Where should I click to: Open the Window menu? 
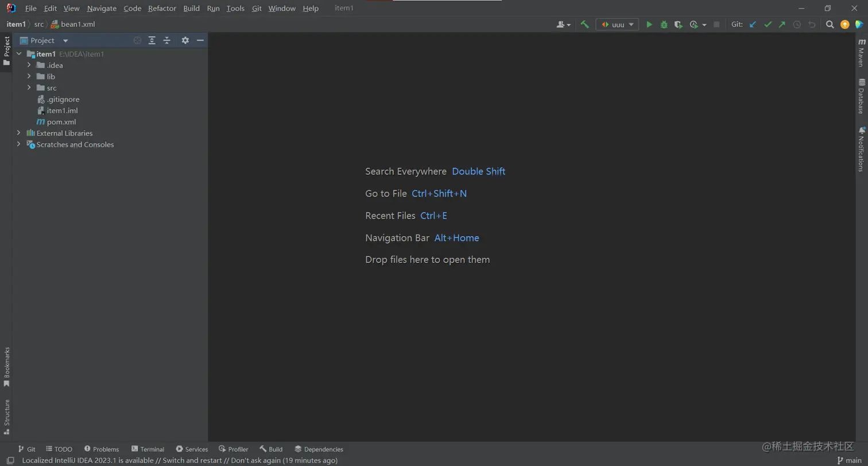(282, 8)
